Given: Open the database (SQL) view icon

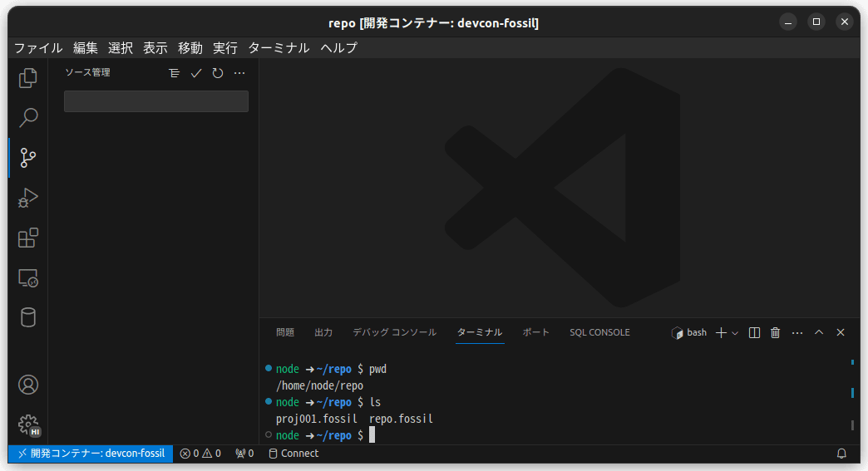Looking at the screenshot, I should [27, 318].
